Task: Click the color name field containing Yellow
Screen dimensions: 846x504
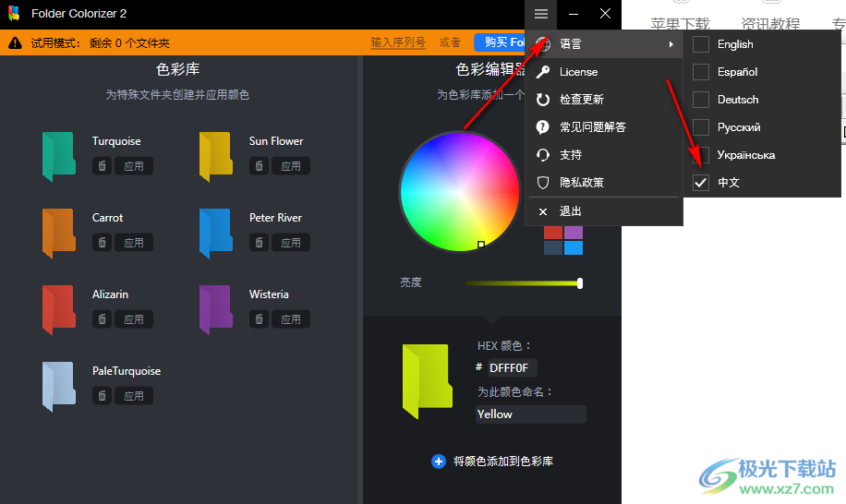Action: (x=531, y=414)
